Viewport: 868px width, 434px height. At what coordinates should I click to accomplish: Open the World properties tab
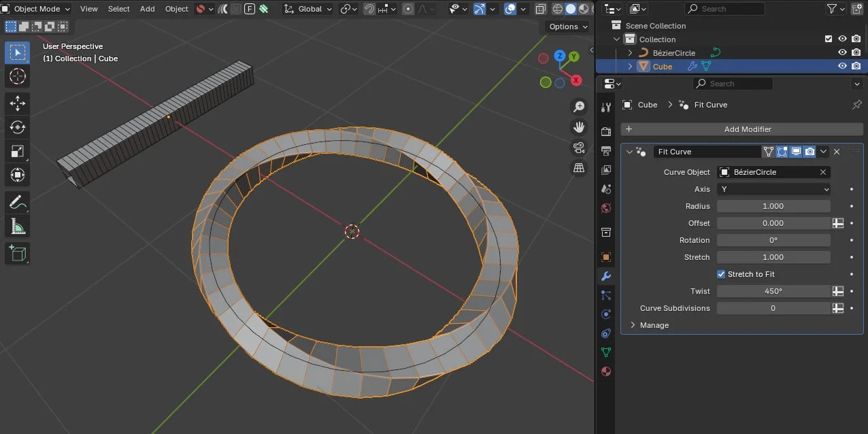[x=605, y=208]
